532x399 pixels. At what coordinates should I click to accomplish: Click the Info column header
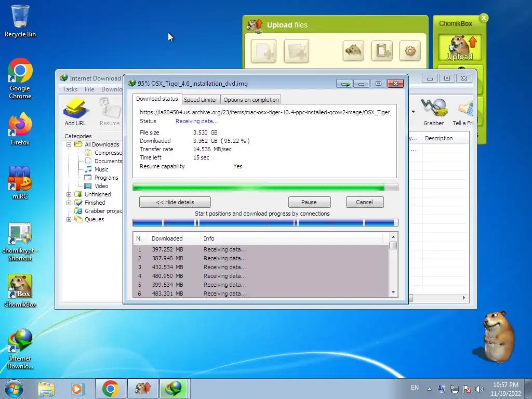pos(292,238)
